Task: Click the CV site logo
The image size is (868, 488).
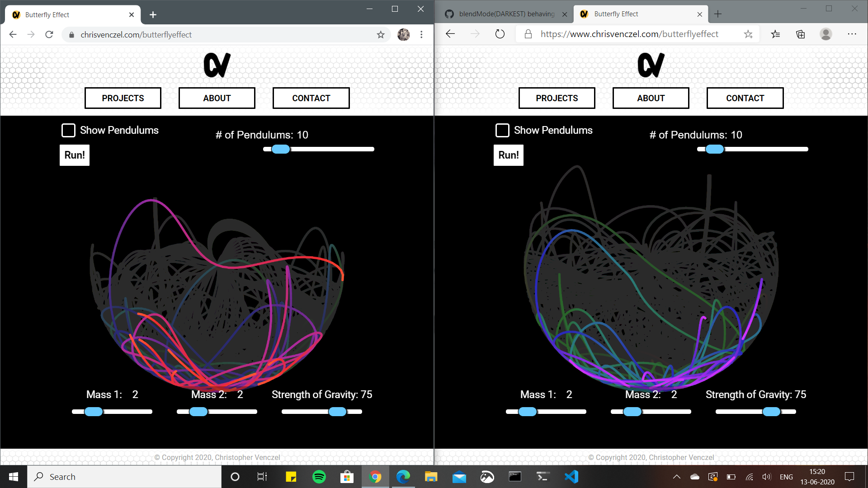Action: point(217,64)
